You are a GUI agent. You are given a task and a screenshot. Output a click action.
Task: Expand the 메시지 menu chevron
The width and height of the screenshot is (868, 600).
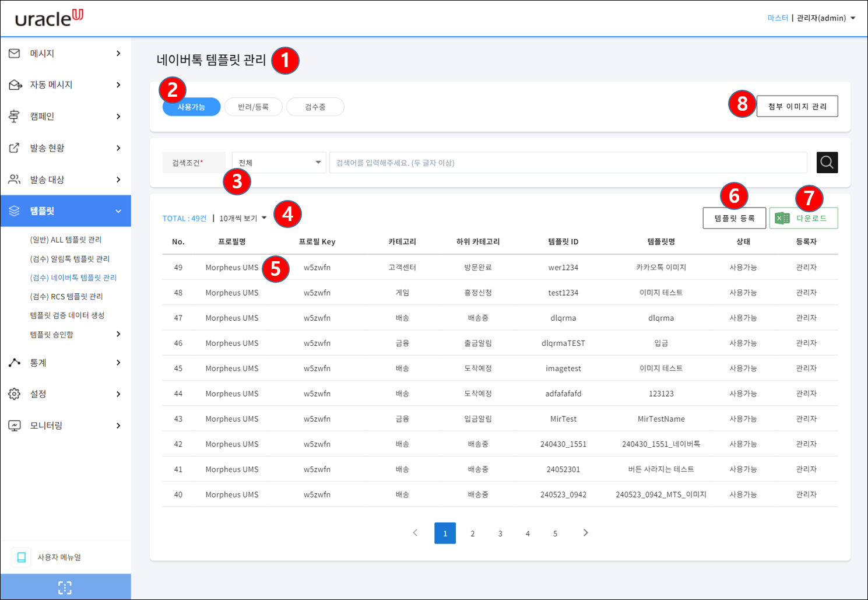[118, 54]
